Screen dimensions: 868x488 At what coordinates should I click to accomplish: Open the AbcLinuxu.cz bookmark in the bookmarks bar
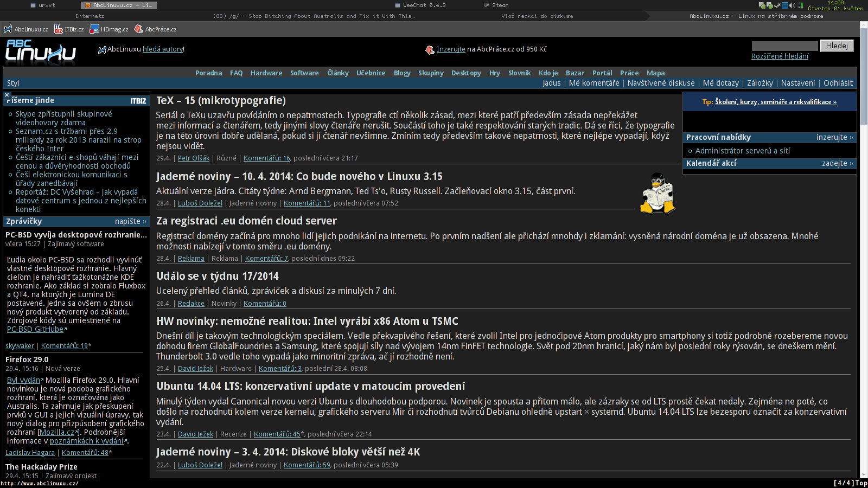(x=26, y=29)
